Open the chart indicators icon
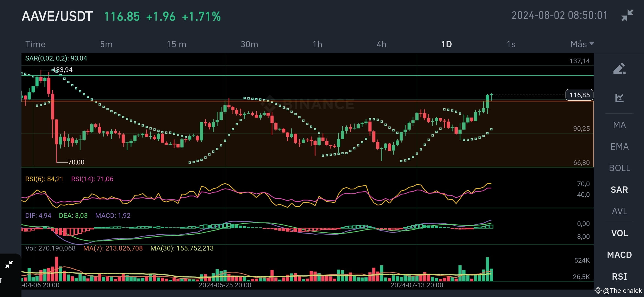Image resolution: width=644 pixels, height=297 pixels. [620, 98]
